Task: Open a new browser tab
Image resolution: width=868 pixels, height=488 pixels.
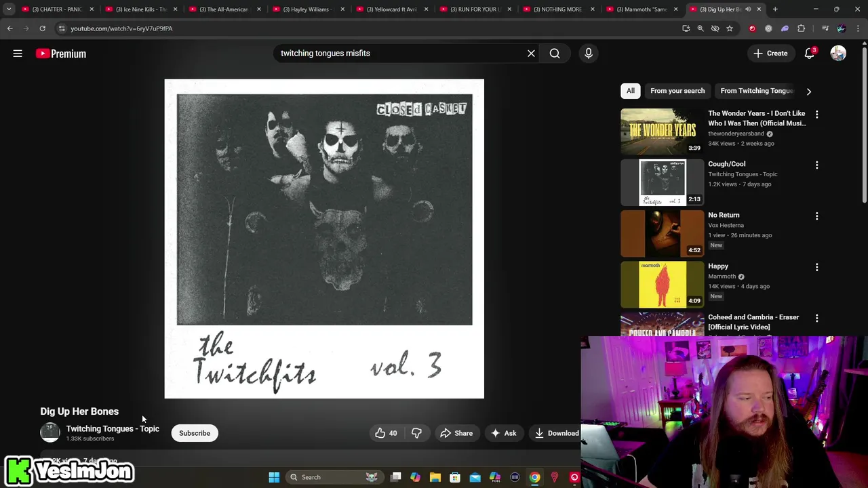Action: [775, 9]
